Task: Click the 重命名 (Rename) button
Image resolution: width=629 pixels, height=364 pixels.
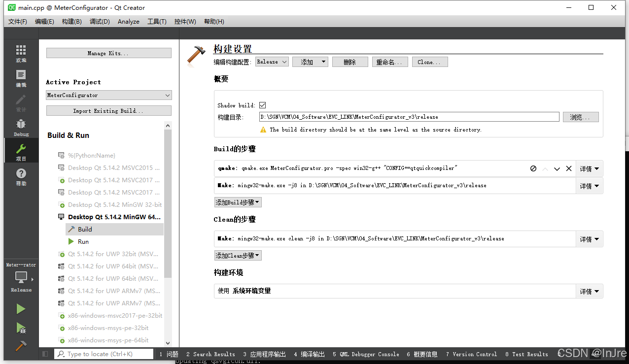Action: 390,62
